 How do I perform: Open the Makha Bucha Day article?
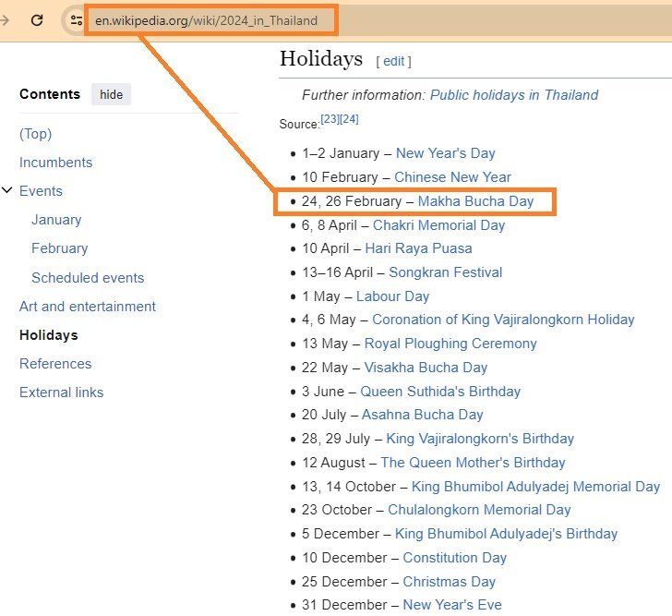click(x=475, y=201)
